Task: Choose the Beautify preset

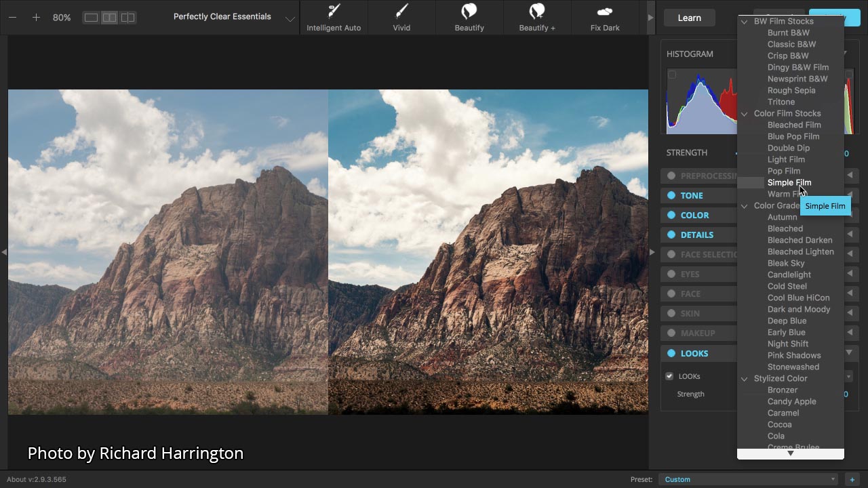Action: [x=469, y=17]
